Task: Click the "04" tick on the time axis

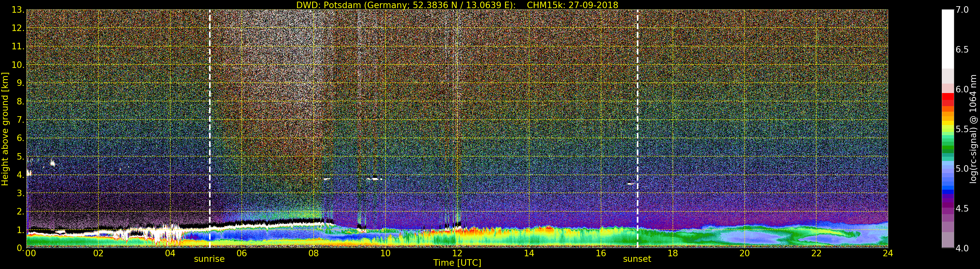Action: (x=170, y=253)
